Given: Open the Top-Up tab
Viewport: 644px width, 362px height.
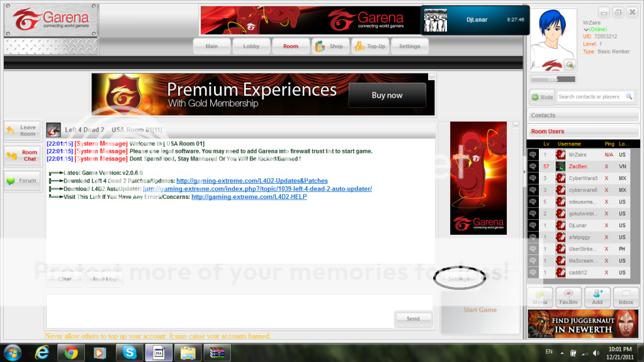Looking at the screenshot, I should pos(370,46).
